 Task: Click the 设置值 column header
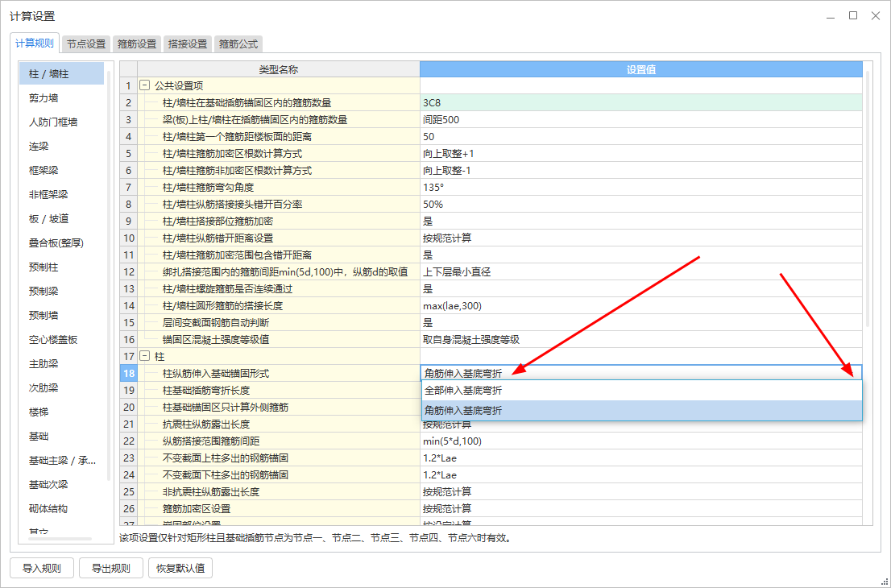tap(641, 69)
